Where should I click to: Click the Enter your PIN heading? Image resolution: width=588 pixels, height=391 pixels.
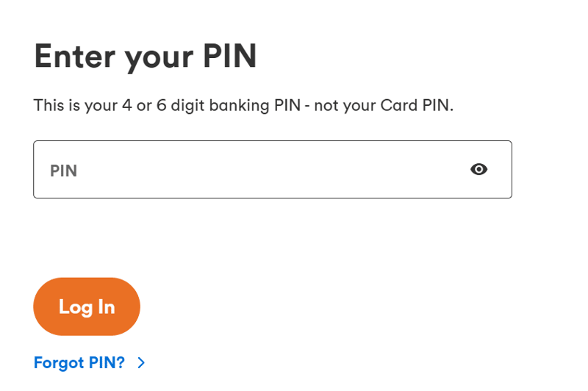click(146, 57)
